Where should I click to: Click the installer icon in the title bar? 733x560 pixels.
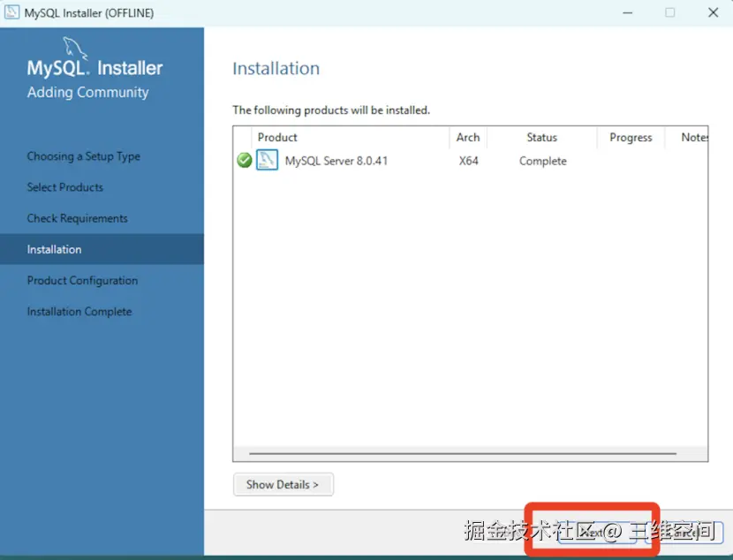pos(12,12)
